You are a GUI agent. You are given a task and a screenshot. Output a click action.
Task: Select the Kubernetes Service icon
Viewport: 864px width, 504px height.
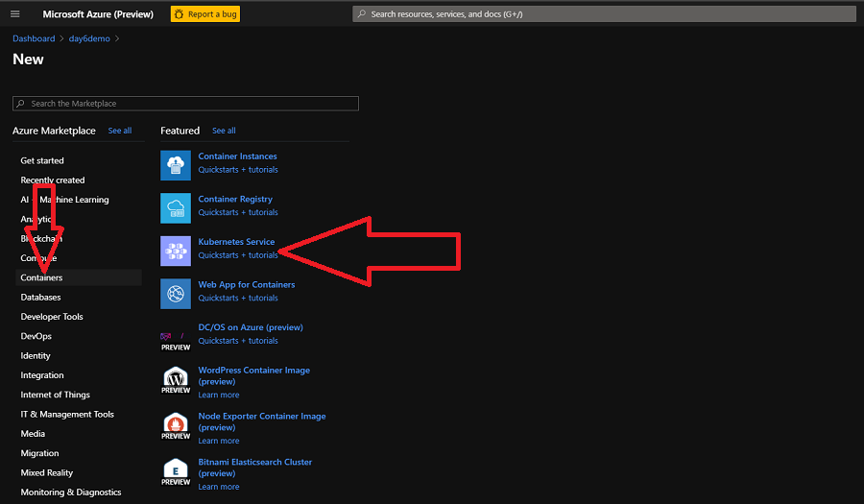pyautogui.click(x=176, y=251)
